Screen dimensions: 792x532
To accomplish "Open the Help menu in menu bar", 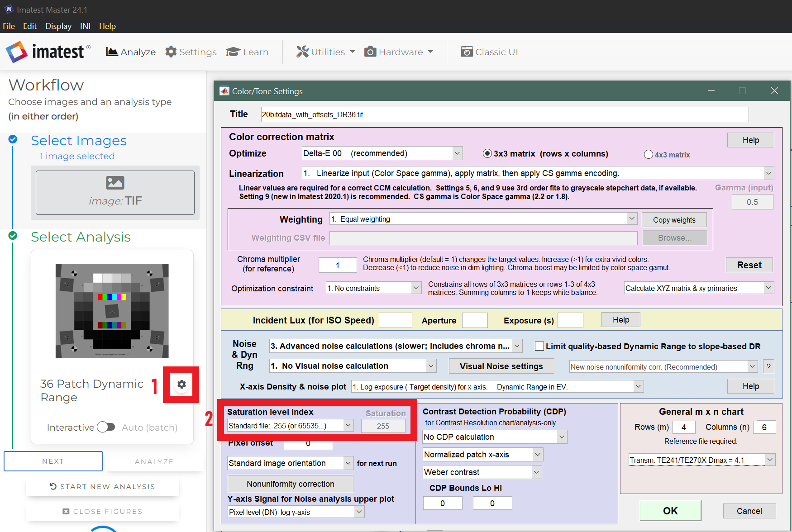I will (x=107, y=26).
